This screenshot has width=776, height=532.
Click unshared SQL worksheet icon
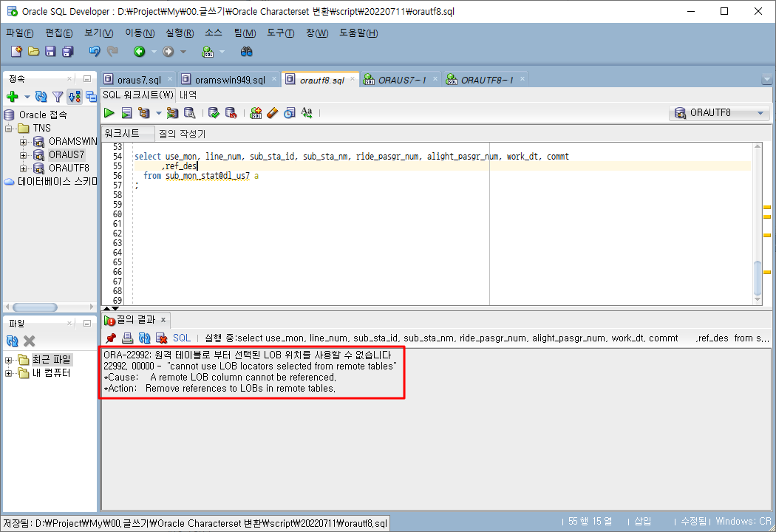(x=256, y=113)
